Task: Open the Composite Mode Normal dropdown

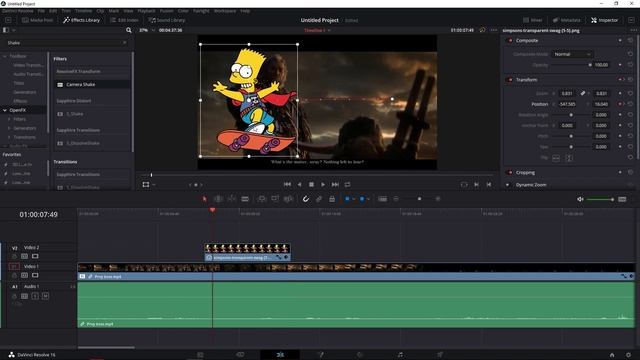Action: point(572,54)
